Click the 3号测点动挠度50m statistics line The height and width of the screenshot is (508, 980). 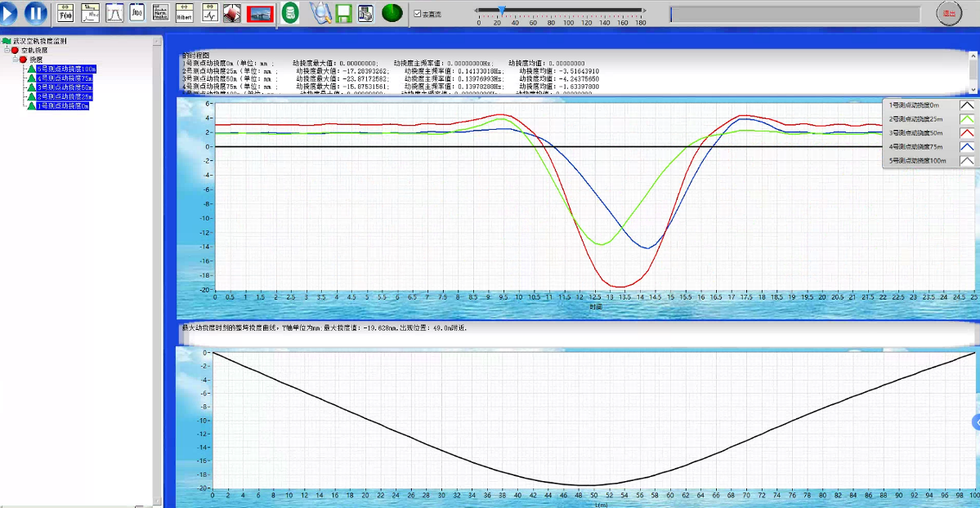coord(391,79)
